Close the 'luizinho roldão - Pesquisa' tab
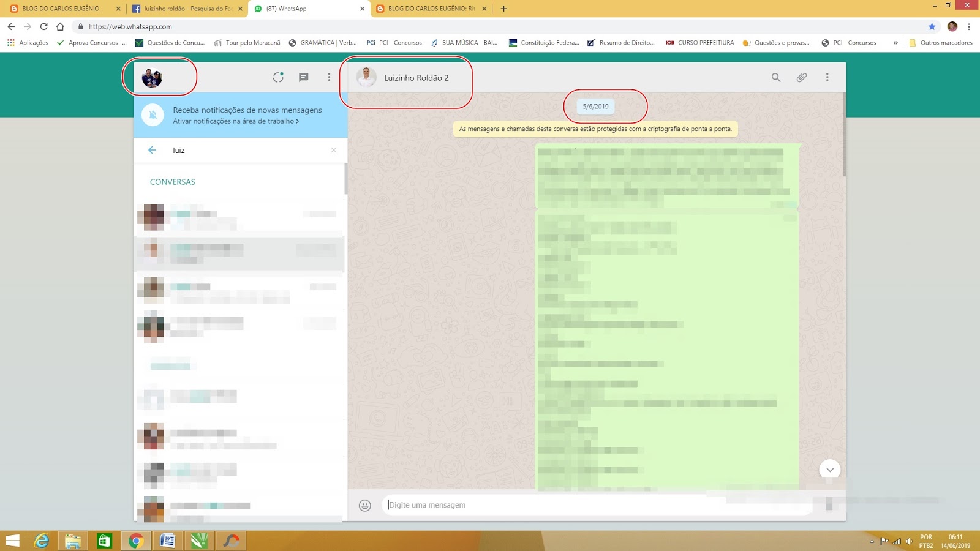 (240, 9)
